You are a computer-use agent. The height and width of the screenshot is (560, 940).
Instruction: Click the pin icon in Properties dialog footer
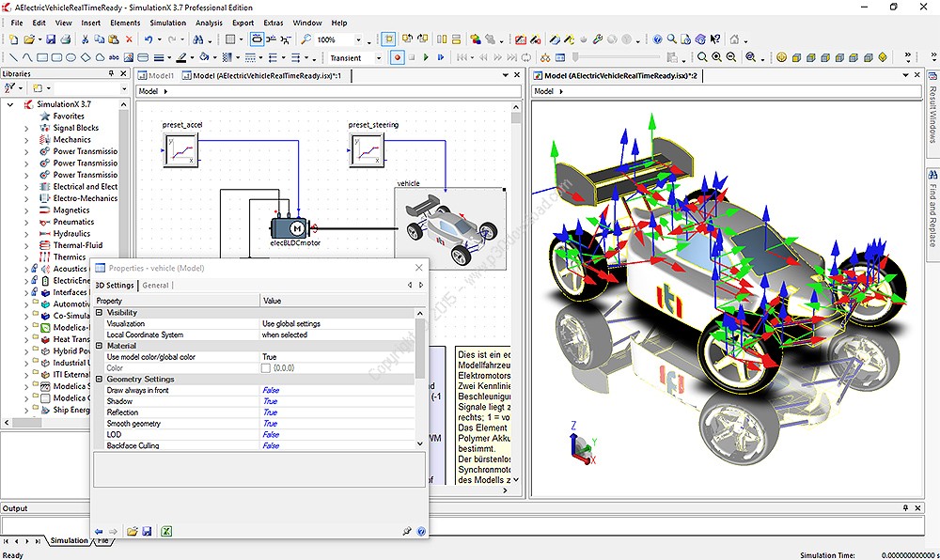pos(407,531)
